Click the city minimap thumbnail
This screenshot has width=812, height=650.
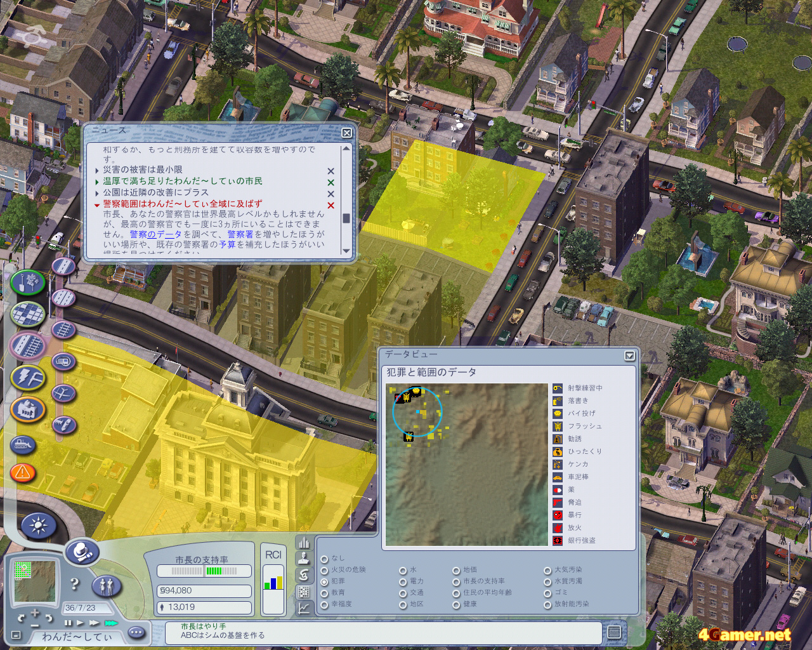(35, 581)
